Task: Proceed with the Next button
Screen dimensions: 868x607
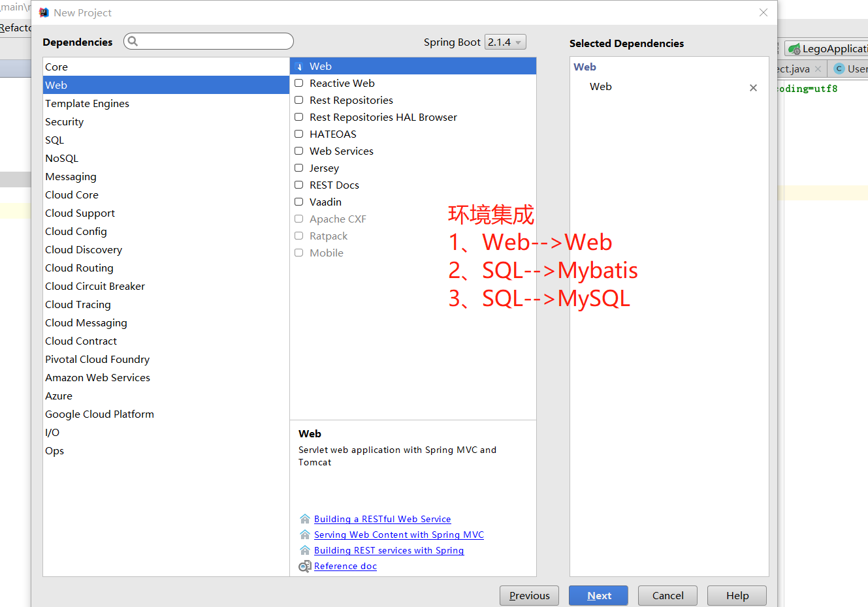Action: 598,595
